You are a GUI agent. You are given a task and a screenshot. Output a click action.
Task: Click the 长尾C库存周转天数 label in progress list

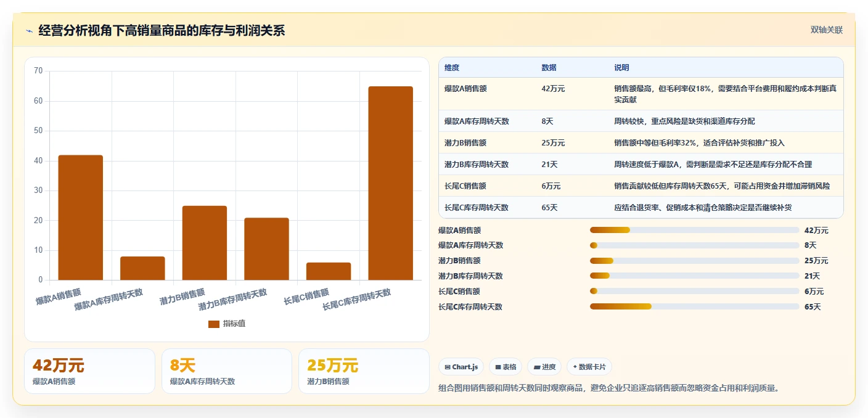(x=470, y=306)
